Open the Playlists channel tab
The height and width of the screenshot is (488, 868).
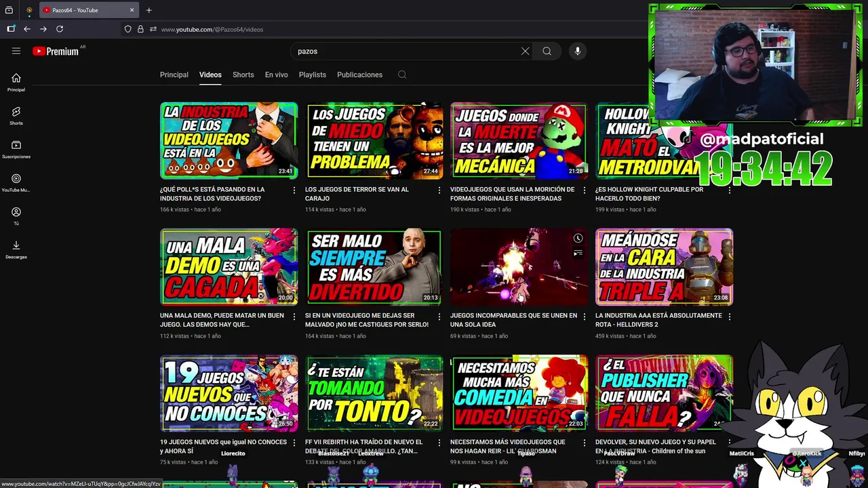(313, 75)
